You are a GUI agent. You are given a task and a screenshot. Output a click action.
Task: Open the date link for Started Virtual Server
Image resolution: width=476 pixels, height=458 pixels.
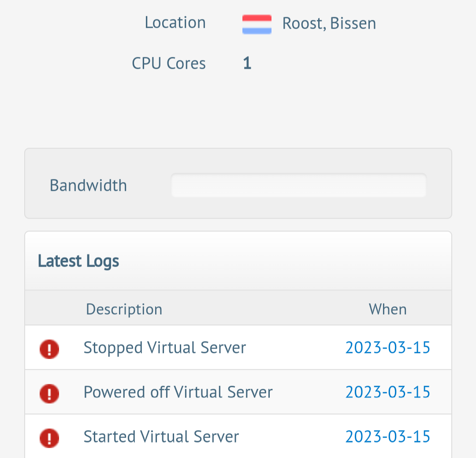point(387,436)
